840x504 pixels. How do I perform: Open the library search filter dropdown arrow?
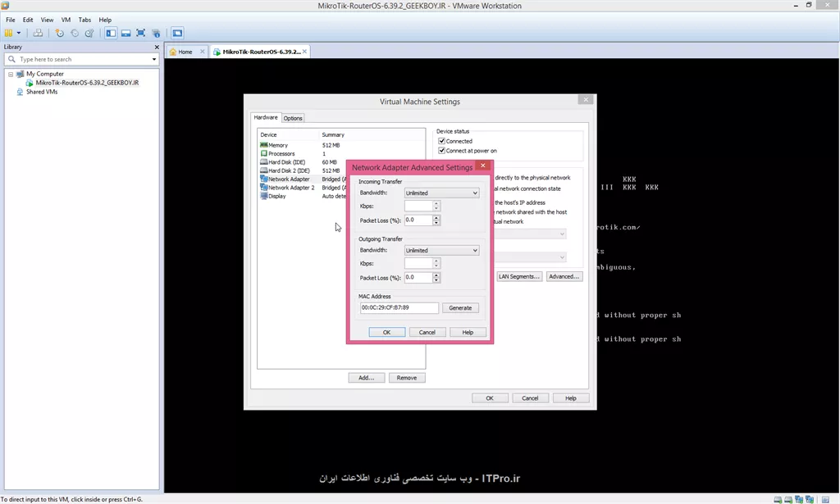153,59
